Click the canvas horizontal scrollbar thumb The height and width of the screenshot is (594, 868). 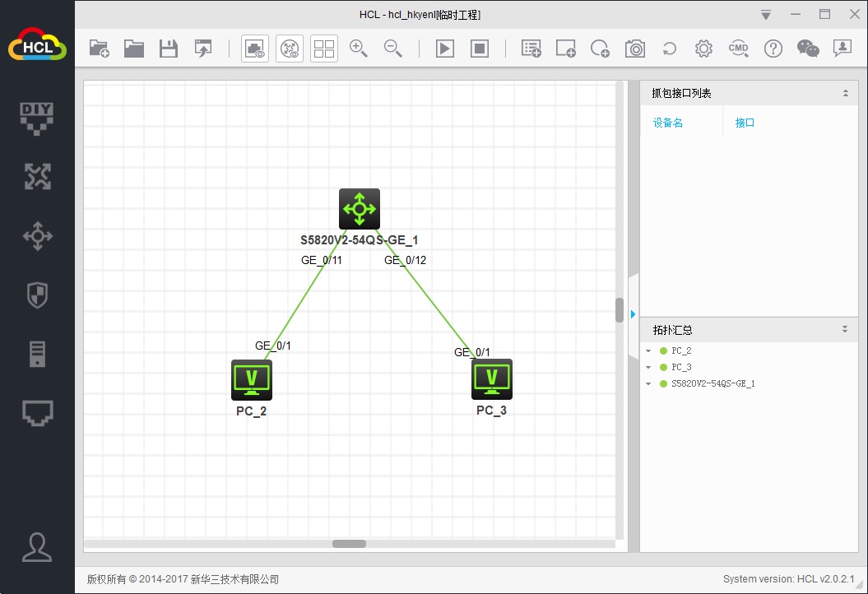click(349, 544)
